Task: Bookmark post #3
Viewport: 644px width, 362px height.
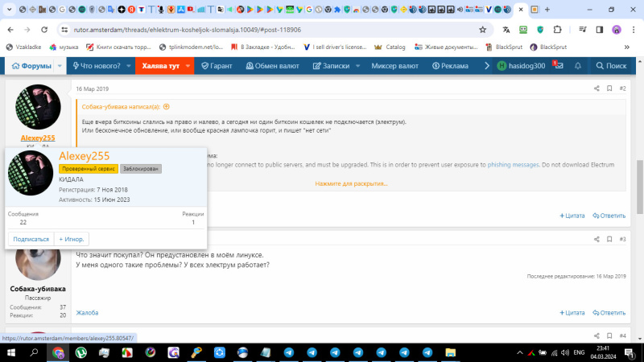Action: (x=609, y=239)
